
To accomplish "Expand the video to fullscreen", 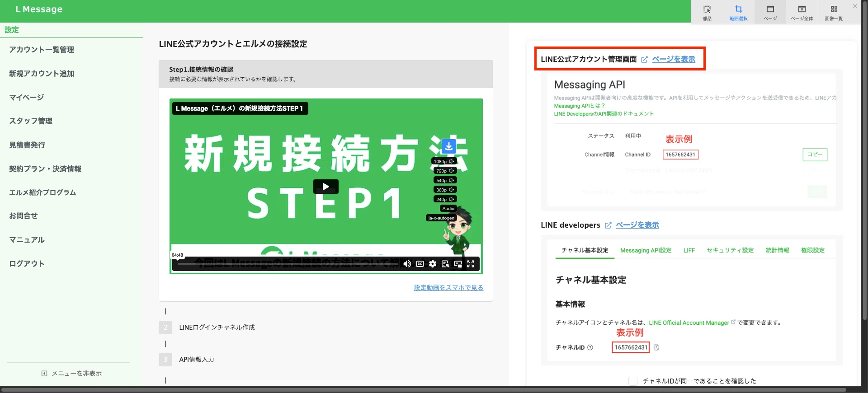I will 471,264.
